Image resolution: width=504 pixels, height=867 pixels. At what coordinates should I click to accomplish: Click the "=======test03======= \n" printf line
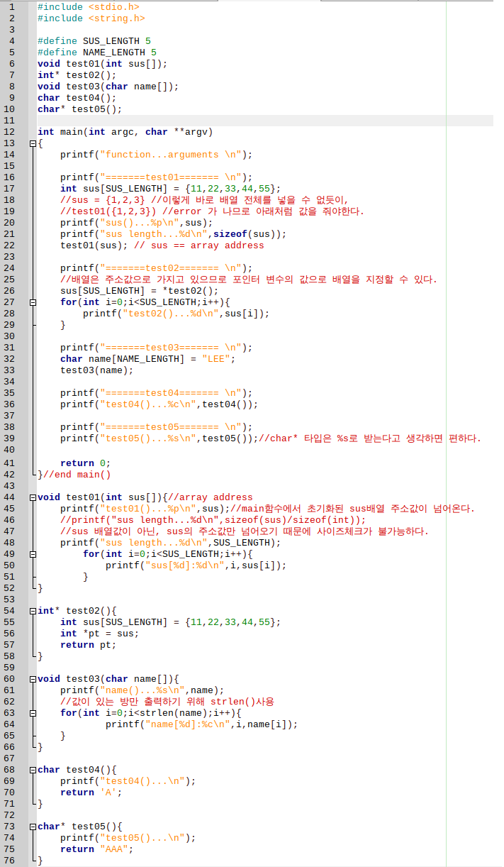pyautogui.click(x=157, y=348)
